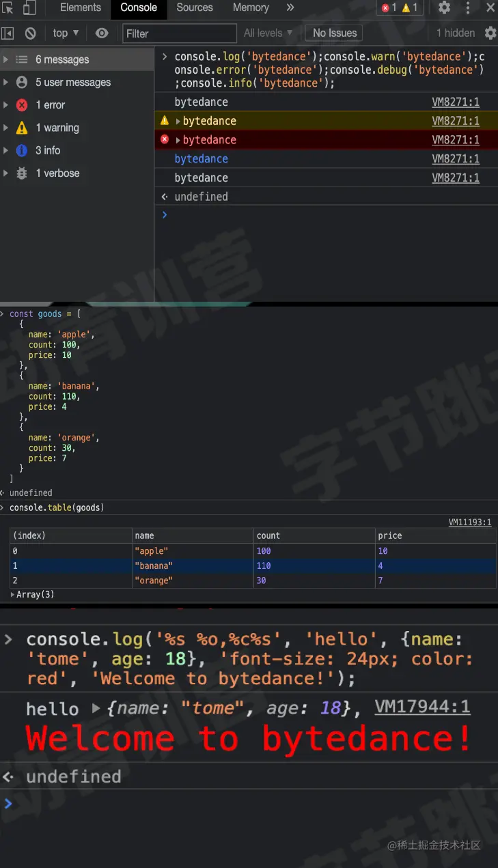Open the Elements tab
Screen dimensions: 498x868
(81, 8)
